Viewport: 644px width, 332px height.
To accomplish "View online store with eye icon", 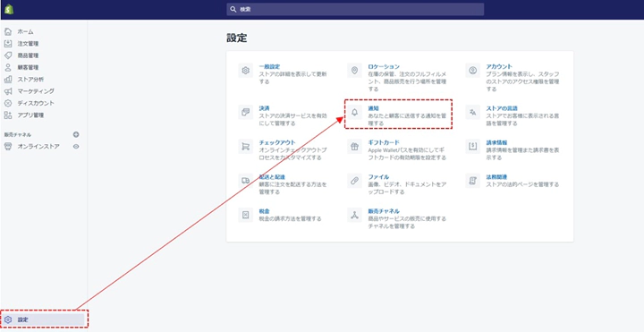I will point(76,146).
